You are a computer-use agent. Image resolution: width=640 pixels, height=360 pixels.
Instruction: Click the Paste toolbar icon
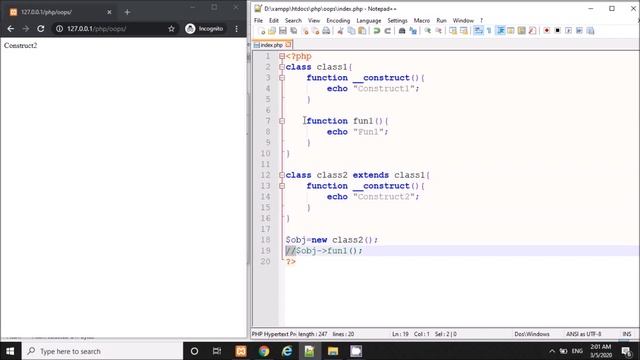tap(362, 31)
